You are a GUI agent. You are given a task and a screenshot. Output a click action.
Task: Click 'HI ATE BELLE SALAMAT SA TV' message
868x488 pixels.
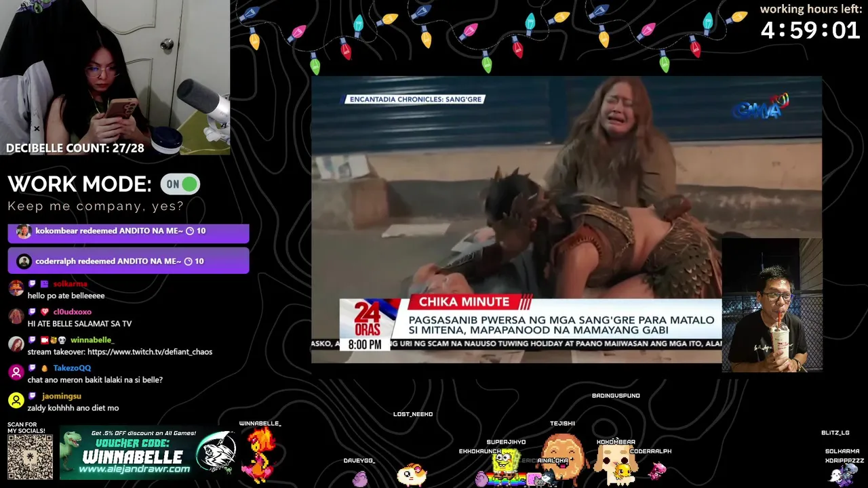coord(79,324)
